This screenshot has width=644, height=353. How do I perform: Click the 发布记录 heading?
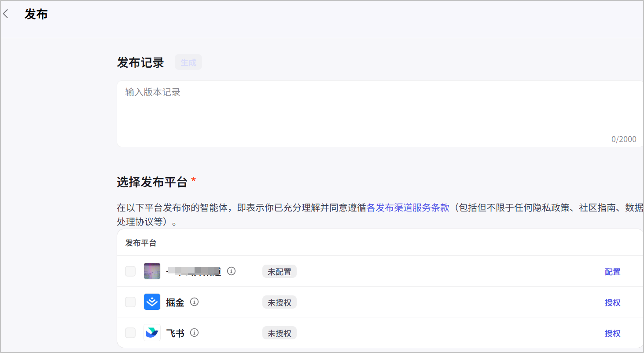(140, 62)
